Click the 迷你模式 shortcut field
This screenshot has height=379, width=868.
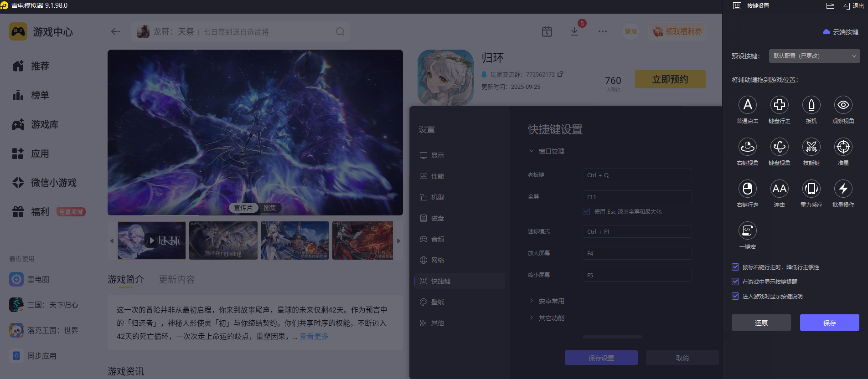tap(637, 231)
